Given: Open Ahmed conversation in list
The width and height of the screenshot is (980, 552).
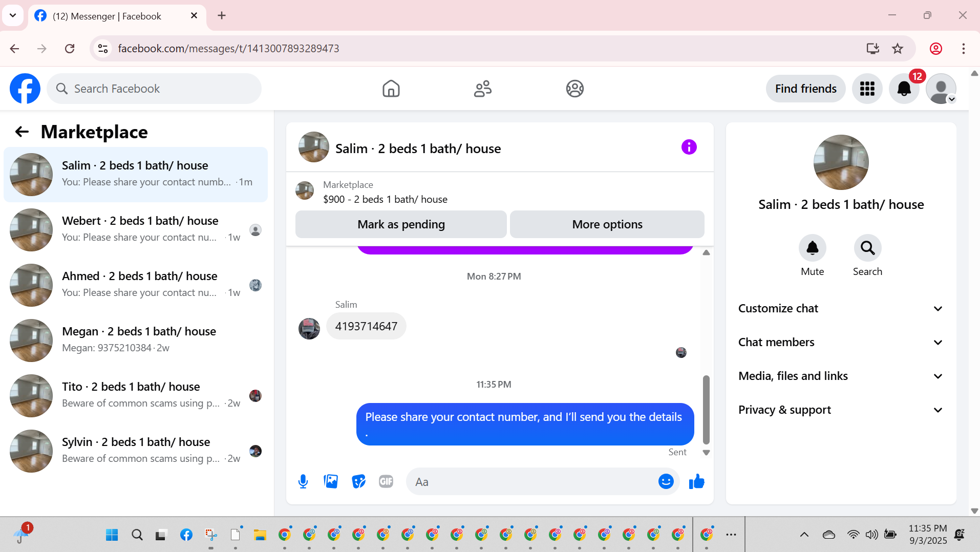Looking at the screenshot, I should click(136, 285).
